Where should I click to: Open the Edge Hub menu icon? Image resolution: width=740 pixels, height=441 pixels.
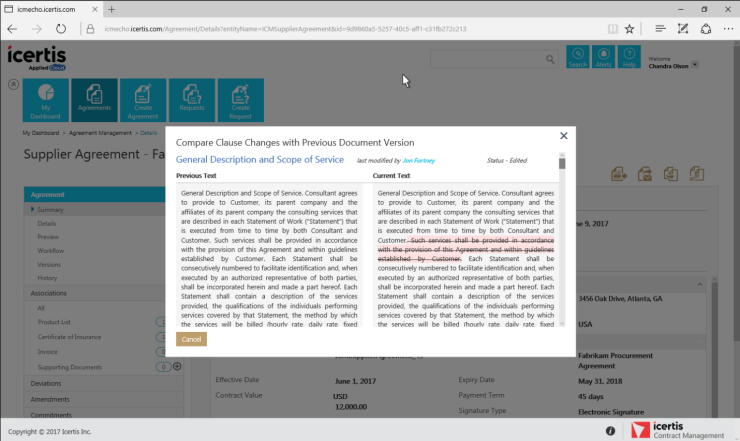click(657, 29)
